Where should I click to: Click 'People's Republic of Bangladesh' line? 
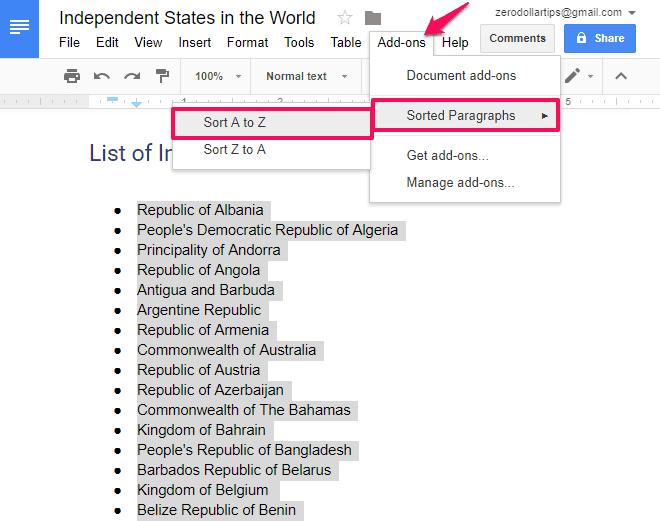point(245,450)
